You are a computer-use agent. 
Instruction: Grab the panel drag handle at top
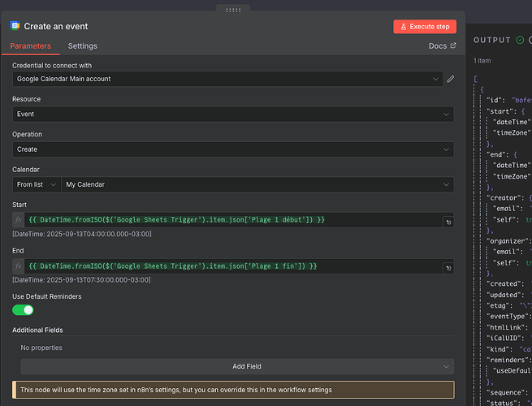233,10
